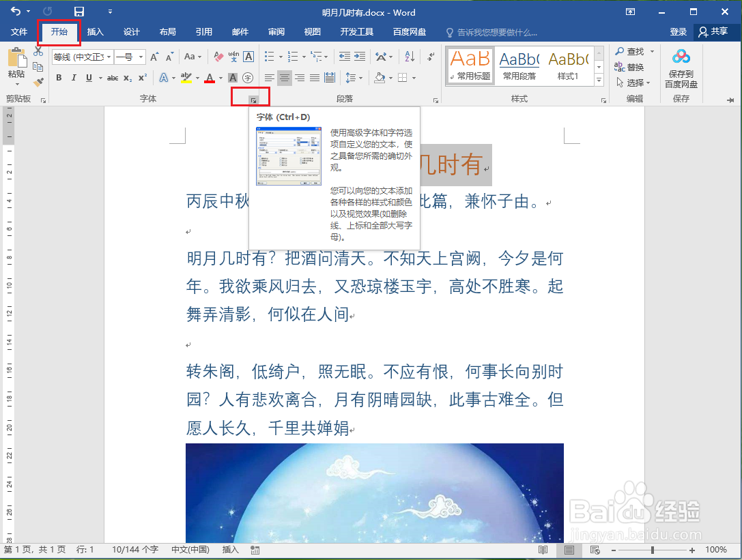The height and width of the screenshot is (560, 742).
Task: Switch to the 插入 tab
Action: click(x=95, y=31)
